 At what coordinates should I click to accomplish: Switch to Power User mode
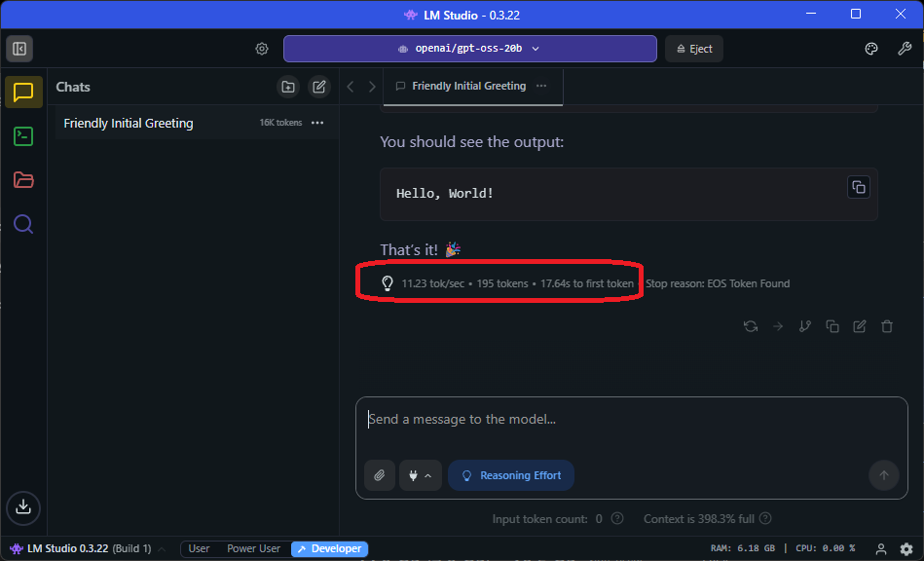pyautogui.click(x=253, y=548)
